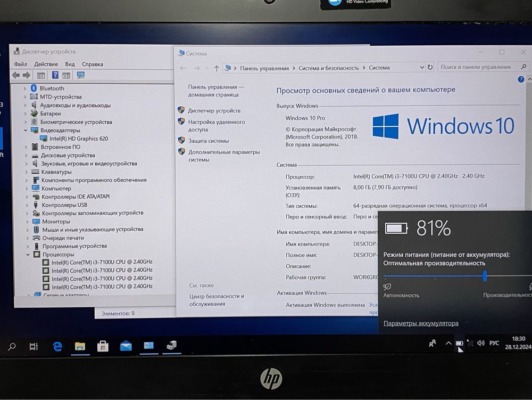Launch Microsoft Edge from the taskbar
The image size is (532, 400).
pyautogui.click(x=57, y=346)
